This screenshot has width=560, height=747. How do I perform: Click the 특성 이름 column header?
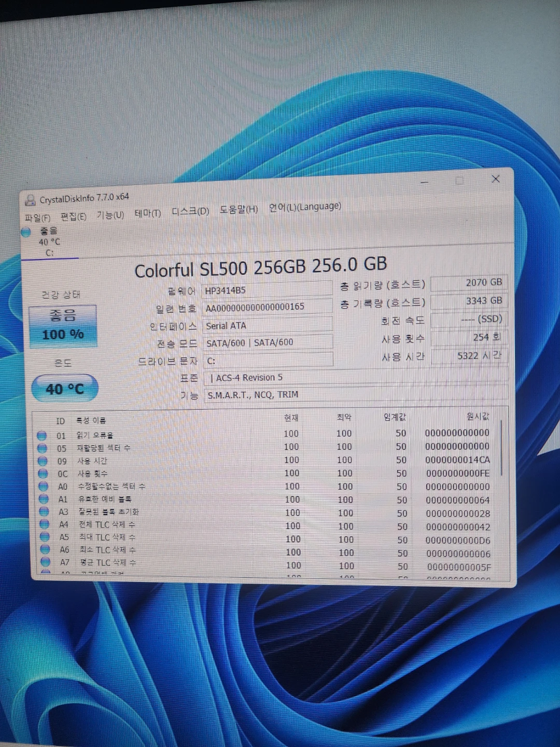click(91, 421)
